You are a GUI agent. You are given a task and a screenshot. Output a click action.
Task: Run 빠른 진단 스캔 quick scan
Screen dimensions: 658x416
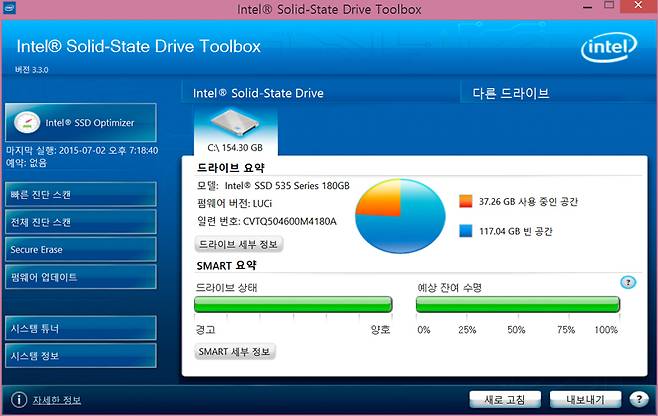[x=81, y=194]
